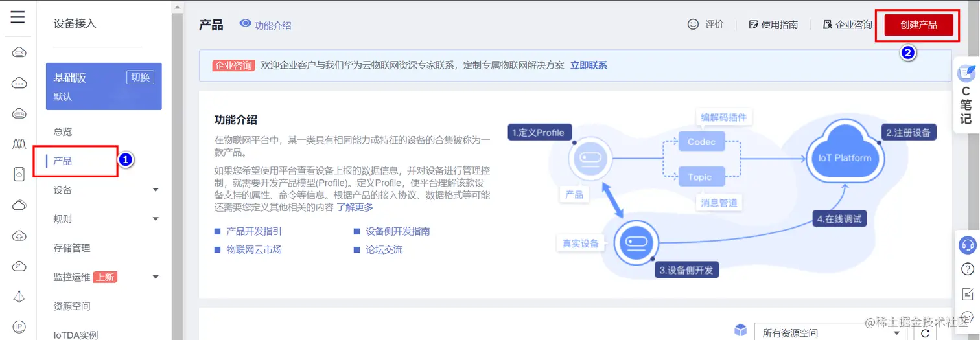The width and height of the screenshot is (980, 340).
Task: Open the 论坛交流 link
Action: [x=384, y=249]
